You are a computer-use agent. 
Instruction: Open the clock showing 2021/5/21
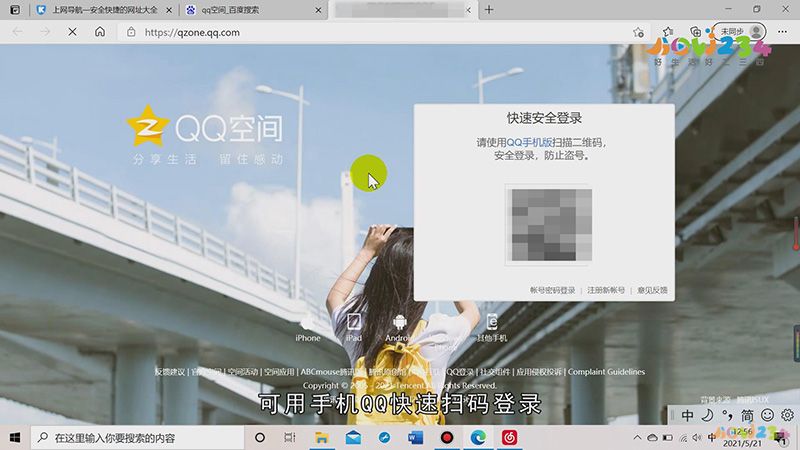[x=743, y=438]
